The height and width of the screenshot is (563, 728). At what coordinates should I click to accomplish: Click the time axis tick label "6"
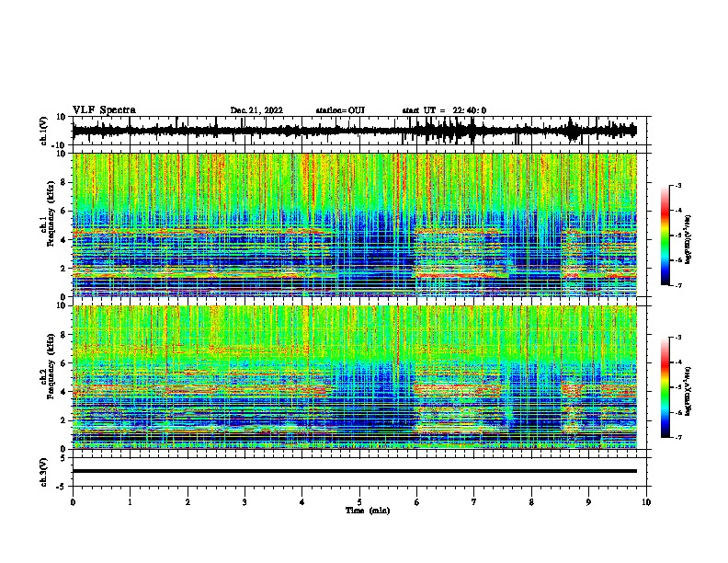click(417, 502)
